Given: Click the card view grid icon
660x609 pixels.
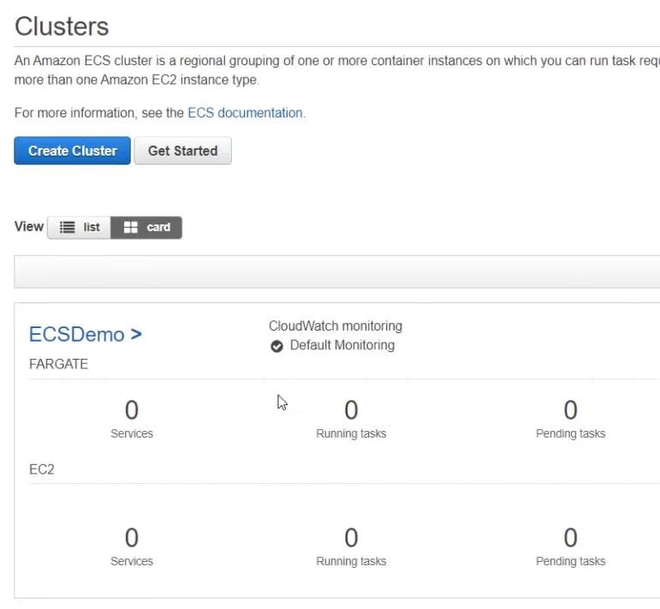Looking at the screenshot, I should (x=130, y=228).
